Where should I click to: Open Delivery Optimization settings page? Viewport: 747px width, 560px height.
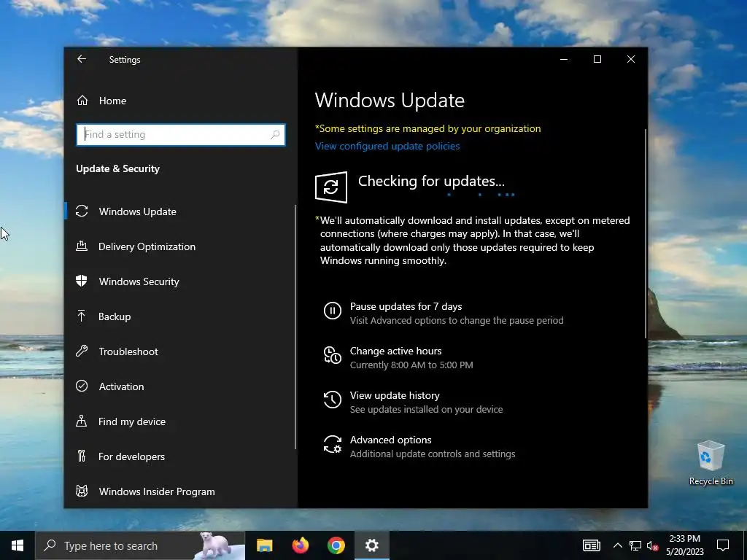pos(147,246)
